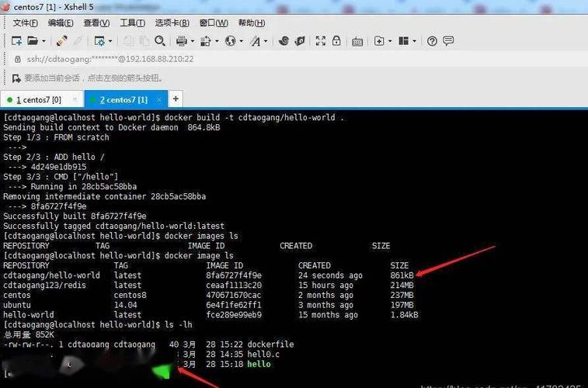The image size is (588, 388).
Task: Click the Find magnifier icon
Action: (x=160, y=41)
